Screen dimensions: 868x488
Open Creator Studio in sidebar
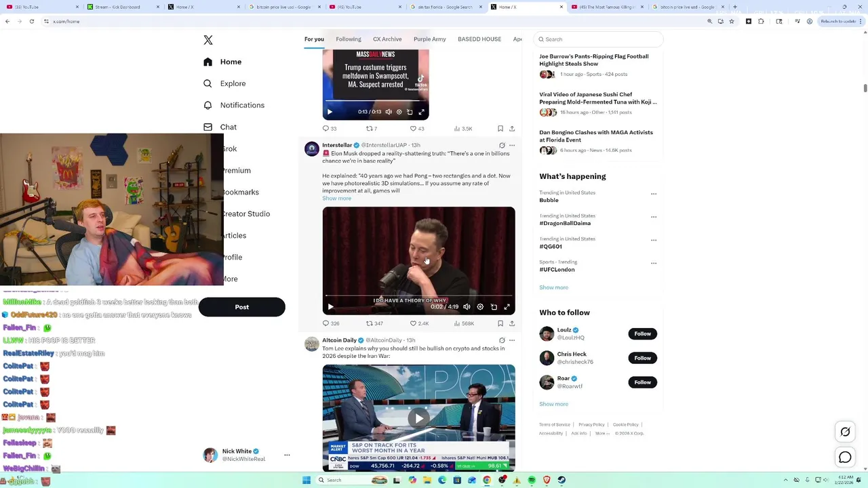click(x=245, y=214)
